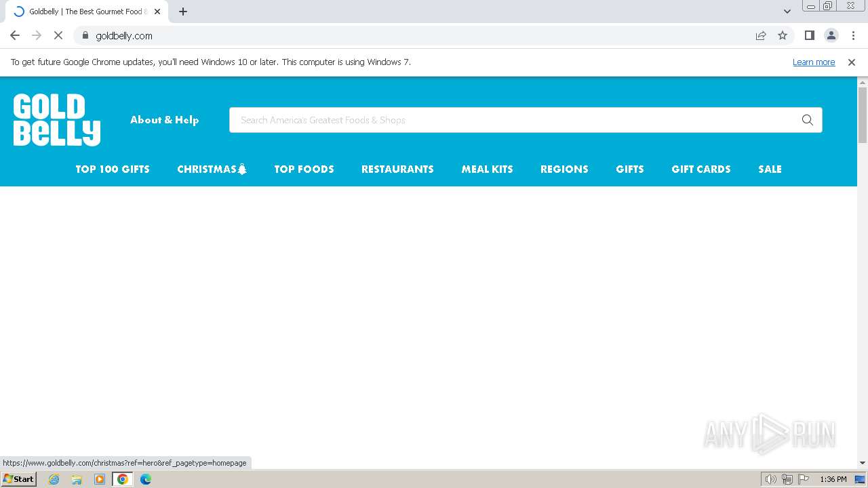Click the page vertical scrollbar thumb
This screenshot has width=868, height=488.
863,115
